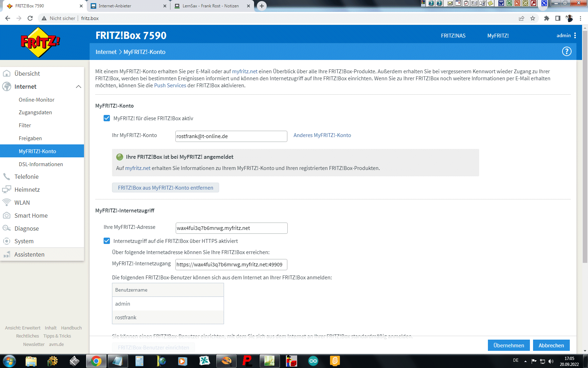This screenshot has width=588, height=368.
Task: Open Windows Media Player taskbar icon
Action: tap(183, 361)
